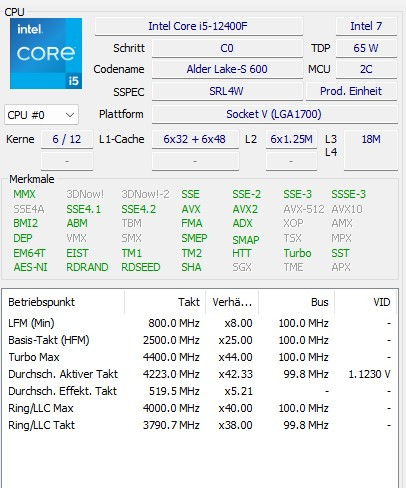Click the 6x1.25M L2 cache value
This screenshot has width=406, height=488.
tap(291, 139)
